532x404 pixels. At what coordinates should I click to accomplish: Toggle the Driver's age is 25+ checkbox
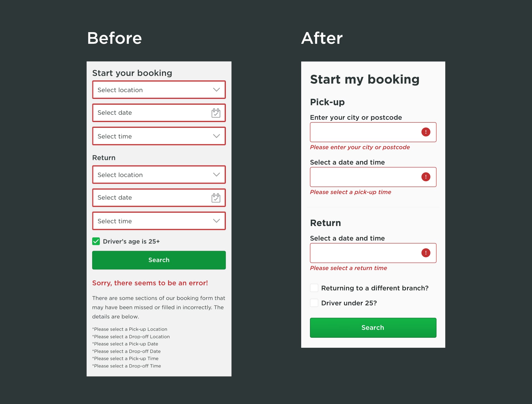click(x=97, y=241)
